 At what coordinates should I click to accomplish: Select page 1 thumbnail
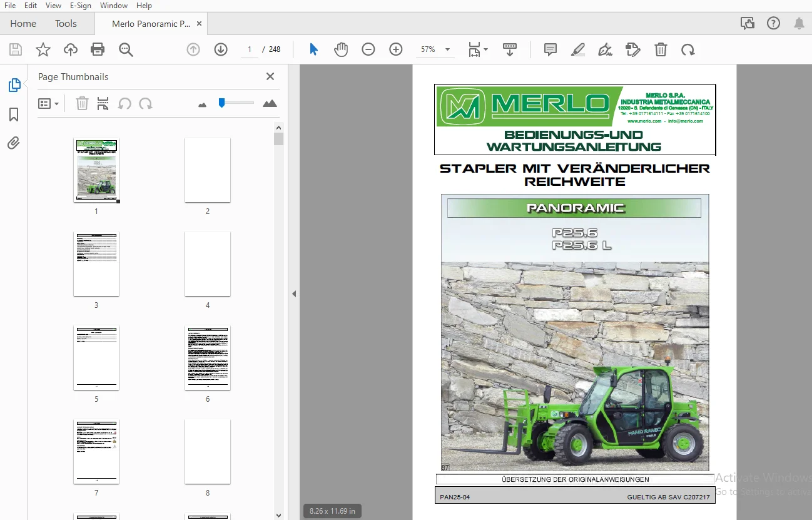coord(96,170)
